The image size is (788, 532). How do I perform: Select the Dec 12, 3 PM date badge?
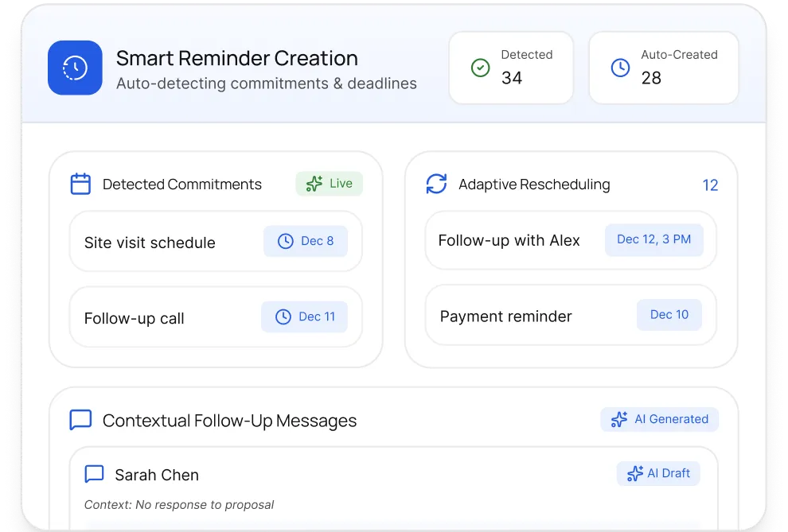tap(653, 240)
